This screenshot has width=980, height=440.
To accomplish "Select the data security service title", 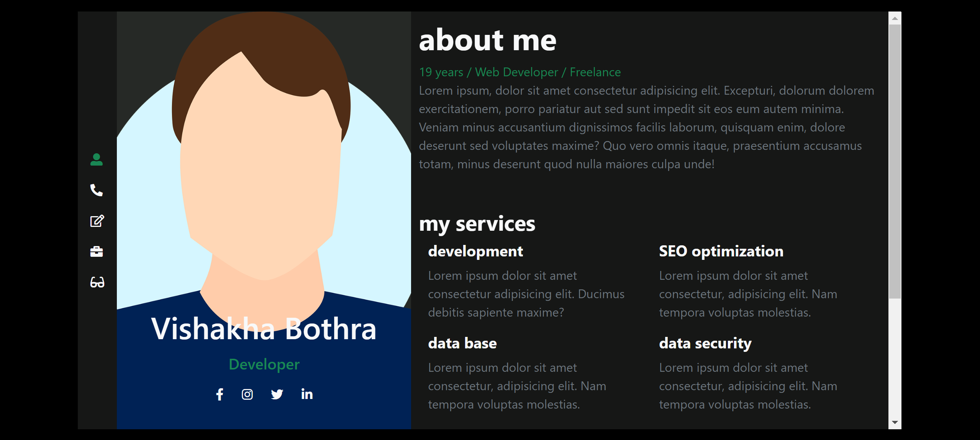I will pyautogui.click(x=705, y=344).
